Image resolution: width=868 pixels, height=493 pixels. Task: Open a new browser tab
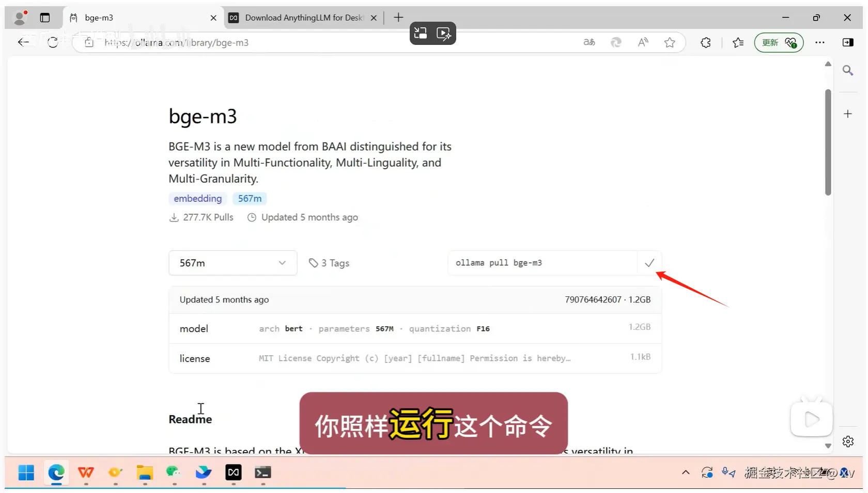tap(398, 18)
